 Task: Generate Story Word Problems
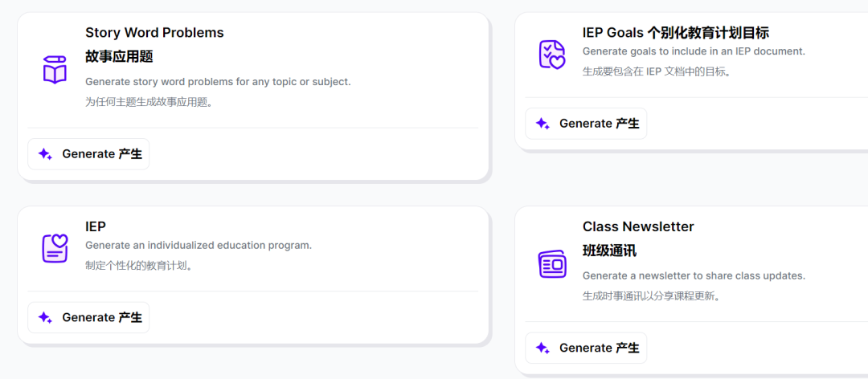[x=88, y=154]
